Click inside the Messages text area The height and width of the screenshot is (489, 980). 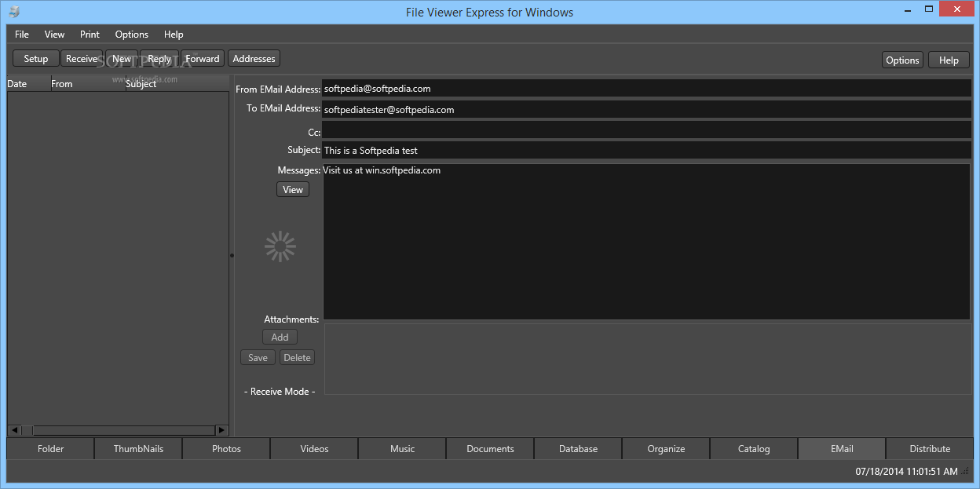pos(646,242)
